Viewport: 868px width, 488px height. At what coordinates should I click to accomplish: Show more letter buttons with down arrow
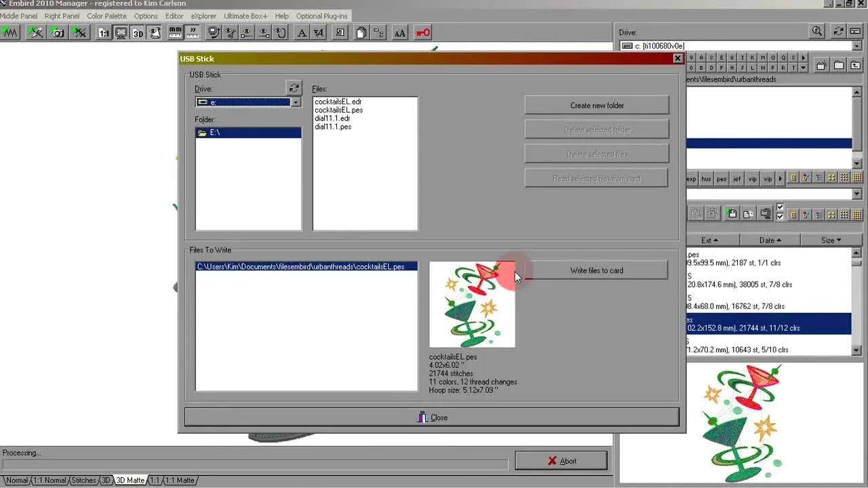(x=804, y=68)
